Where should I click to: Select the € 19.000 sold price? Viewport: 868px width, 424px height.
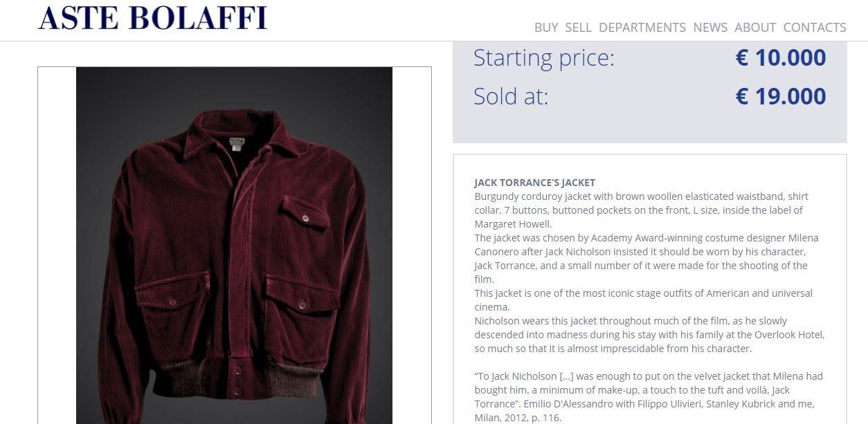pyautogui.click(x=780, y=96)
